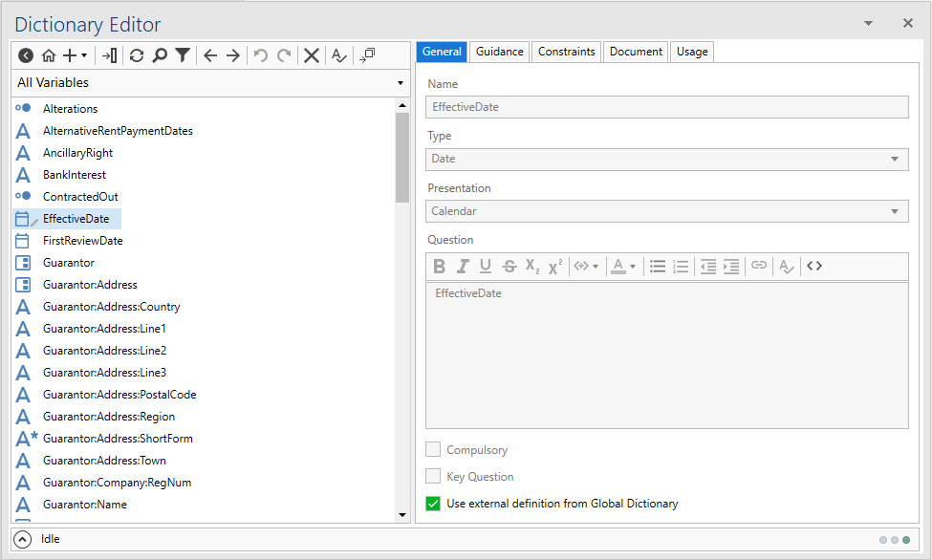Apply strikethrough in the Question editor
The width and height of the screenshot is (932, 560).
coord(509,266)
